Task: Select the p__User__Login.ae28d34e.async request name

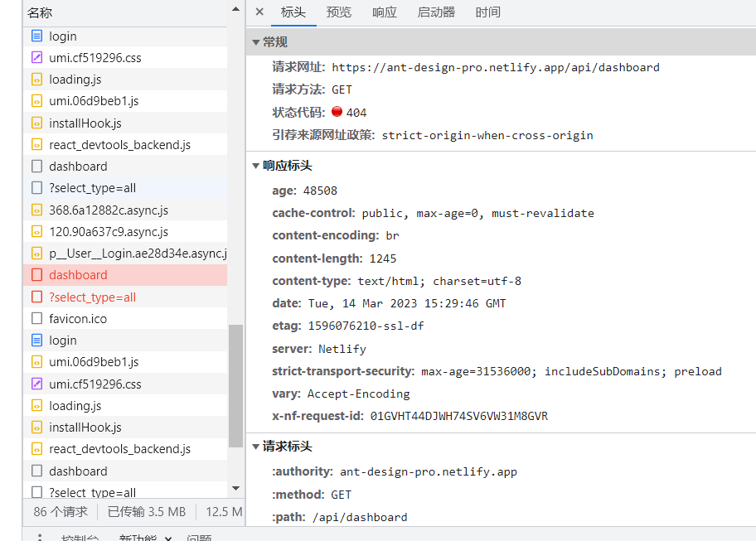Action: pos(138,254)
